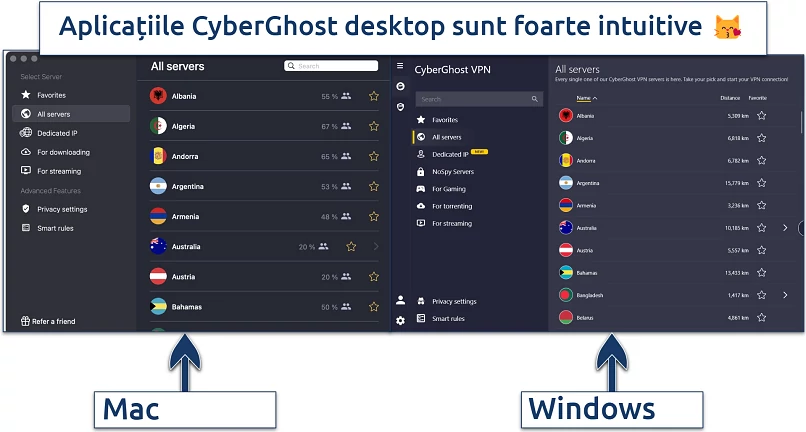Open For streaming in Windows sidebar
This screenshot has height=432, width=806.
(445, 223)
